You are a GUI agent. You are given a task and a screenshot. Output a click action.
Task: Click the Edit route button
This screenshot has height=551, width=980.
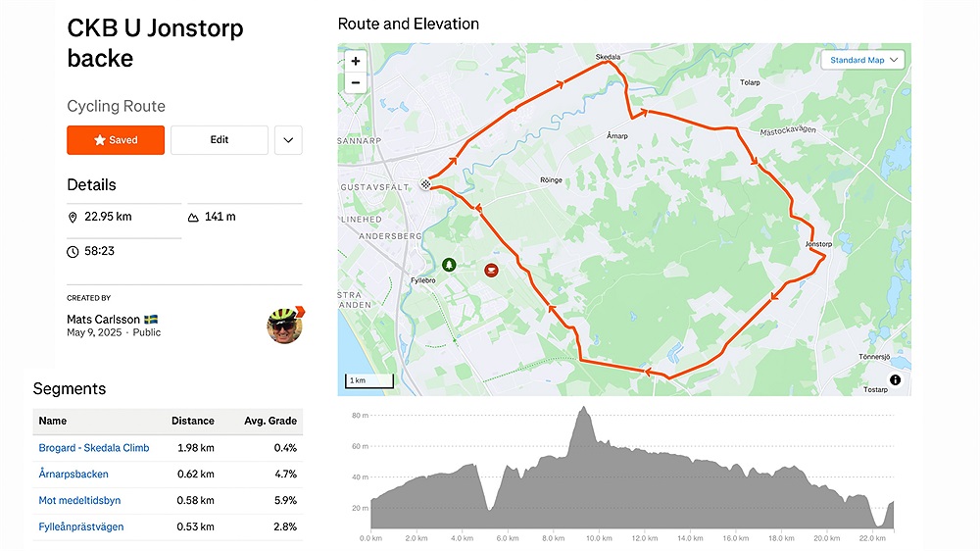[x=220, y=140]
